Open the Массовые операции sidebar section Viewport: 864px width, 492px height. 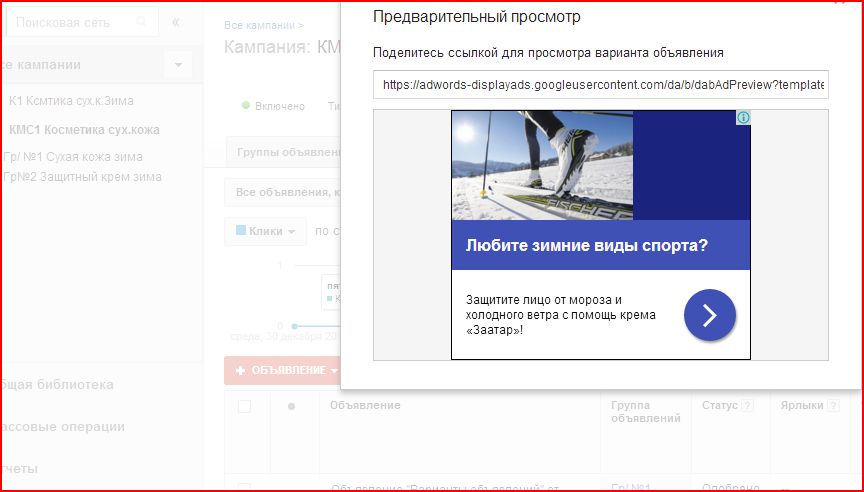[62, 427]
